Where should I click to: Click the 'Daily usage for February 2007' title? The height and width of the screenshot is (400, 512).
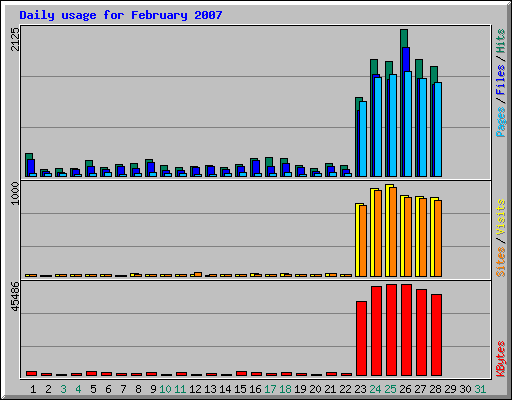tap(121, 15)
